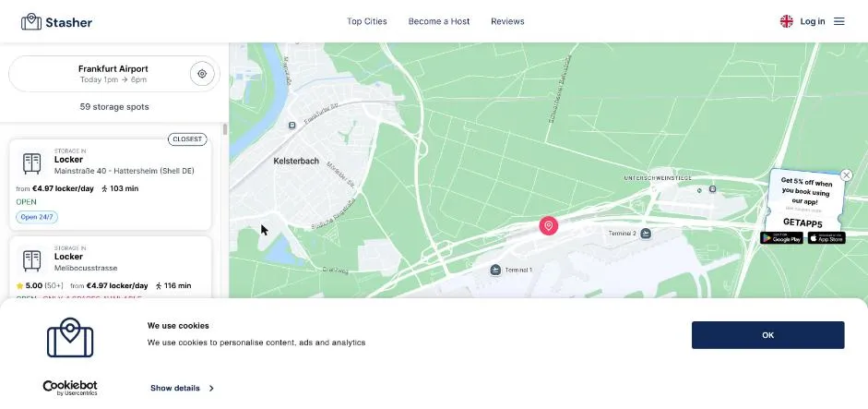868x409 pixels.
Task: Click the Unterschweinstiege station icon
Action: pos(712,189)
